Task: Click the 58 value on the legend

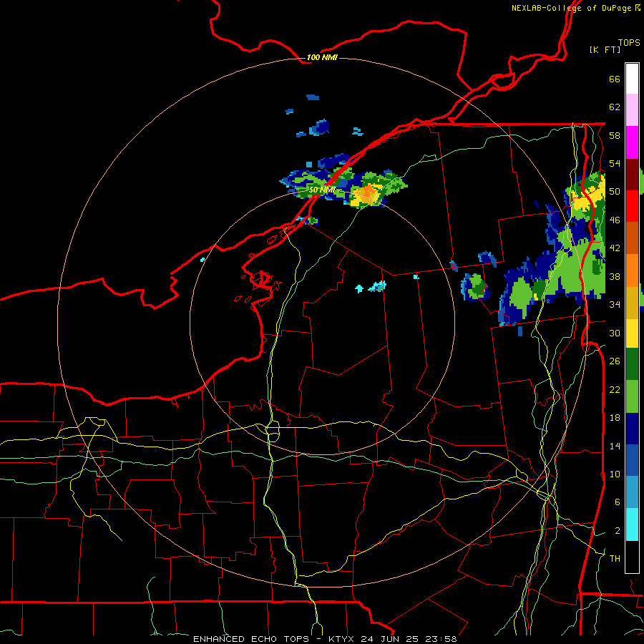Action: 615,135
